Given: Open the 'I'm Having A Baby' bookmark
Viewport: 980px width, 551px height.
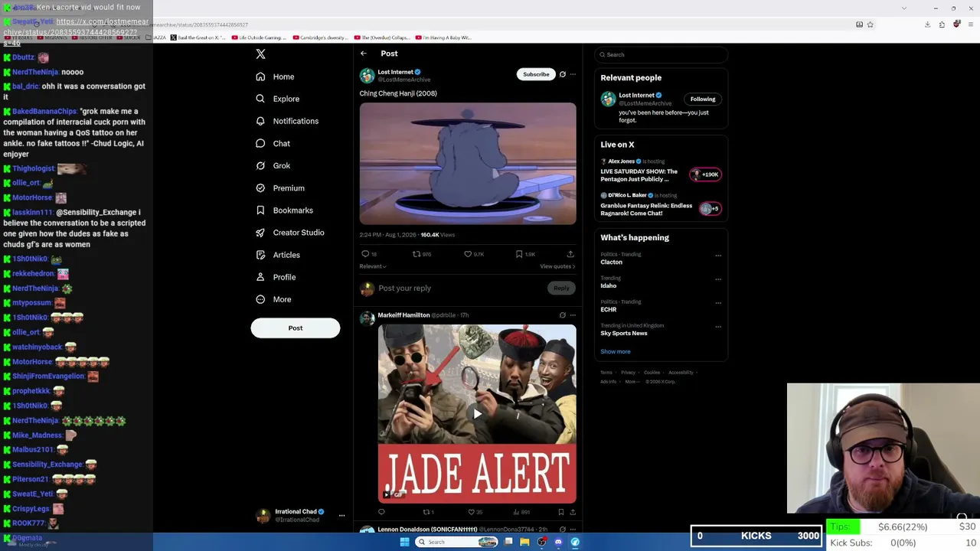Looking at the screenshot, I should click(x=443, y=37).
